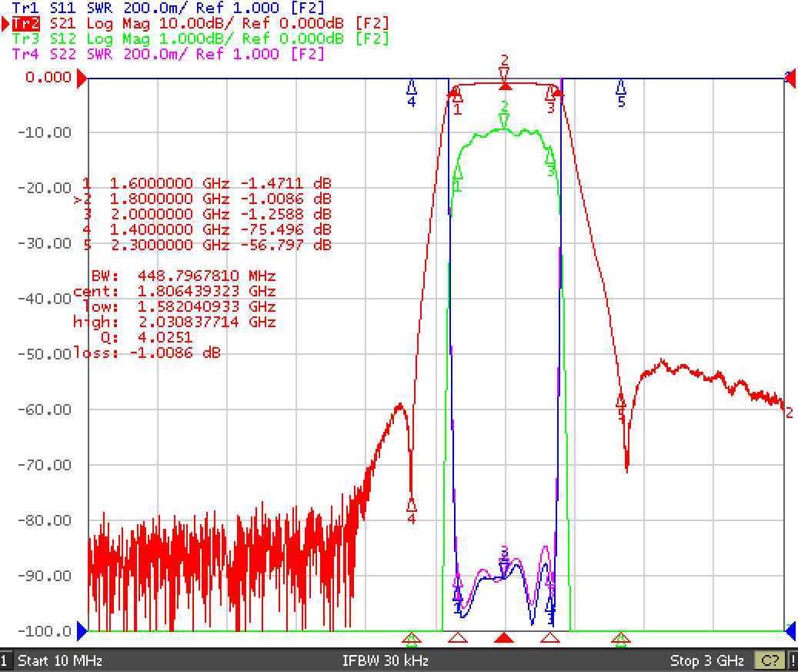Click the blue reference arrow at -100.0
This screenshot has width=798, height=672.
coord(82,630)
